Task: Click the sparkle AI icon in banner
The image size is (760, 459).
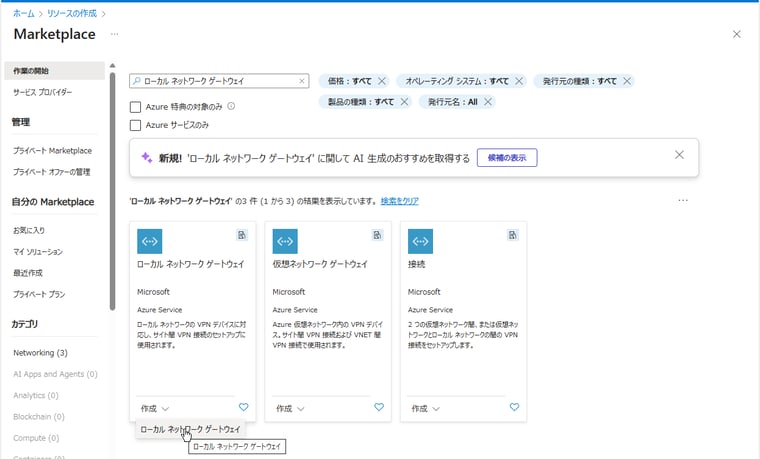Action: pyautogui.click(x=146, y=158)
